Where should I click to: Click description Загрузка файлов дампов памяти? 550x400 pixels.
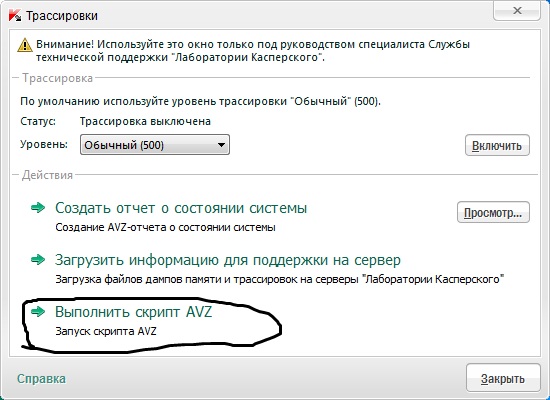coord(280,279)
